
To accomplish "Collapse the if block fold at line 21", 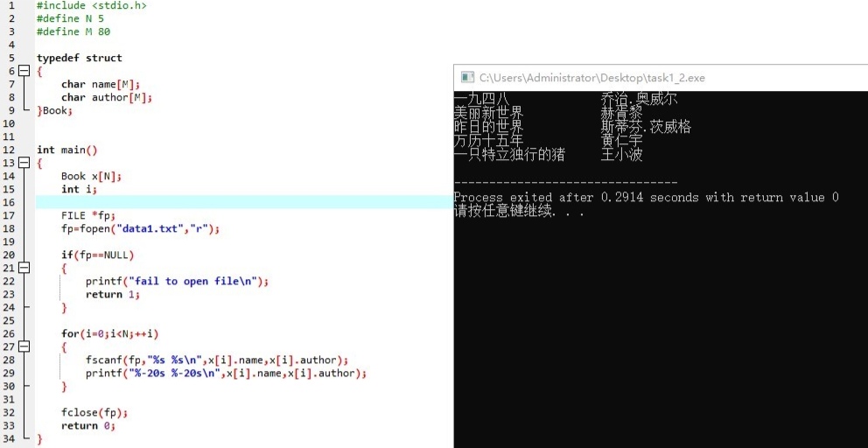I will [24, 268].
